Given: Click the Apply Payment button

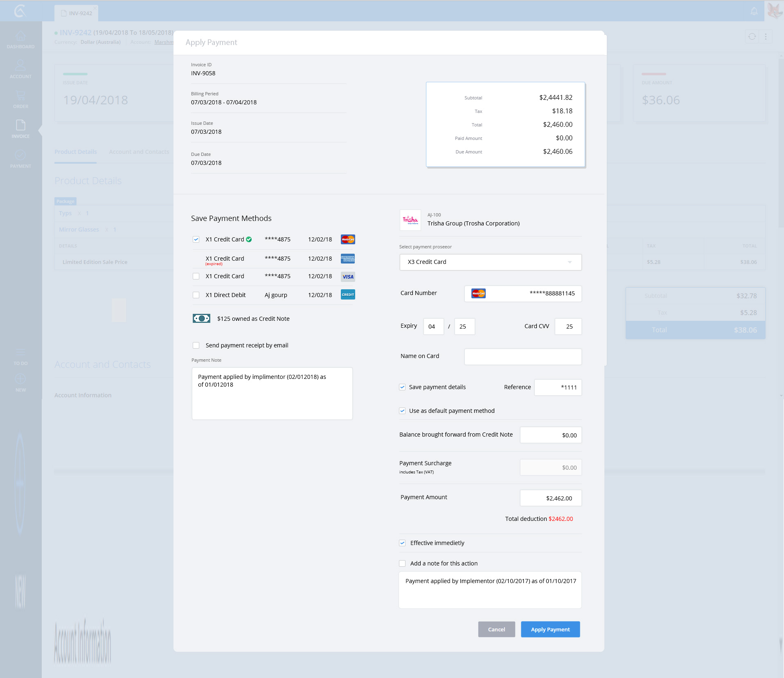Looking at the screenshot, I should pos(550,629).
